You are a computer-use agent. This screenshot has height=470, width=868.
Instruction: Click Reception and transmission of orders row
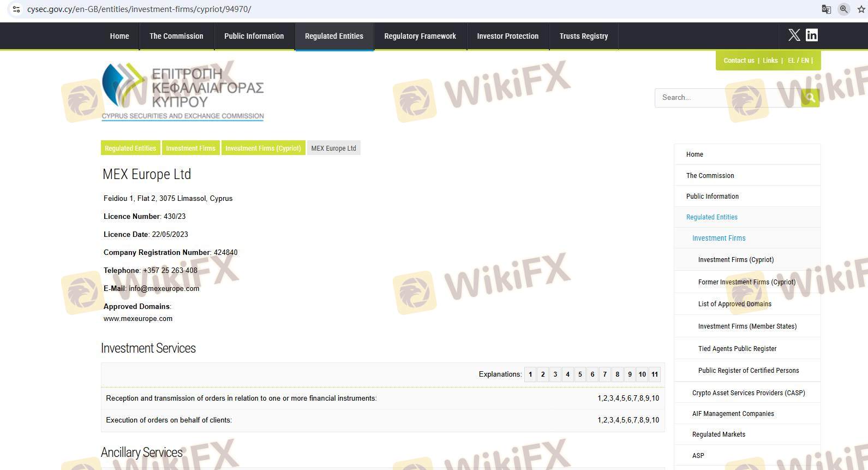[x=382, y=398]
